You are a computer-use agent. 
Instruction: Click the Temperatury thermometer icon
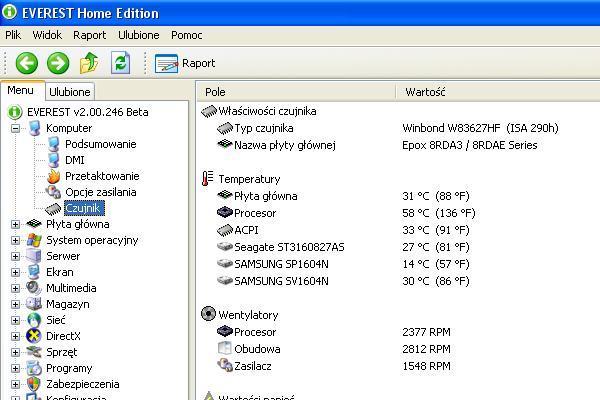207,178
